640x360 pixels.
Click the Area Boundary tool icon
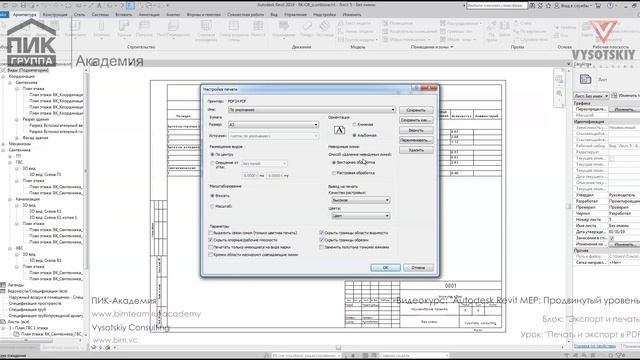(443, 31)
